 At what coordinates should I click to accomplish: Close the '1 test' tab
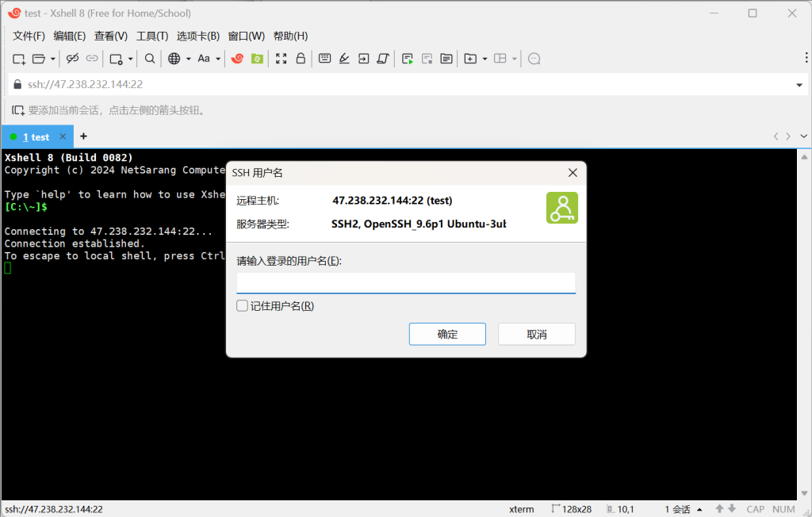pyautogui.click(x=63, y=136)
